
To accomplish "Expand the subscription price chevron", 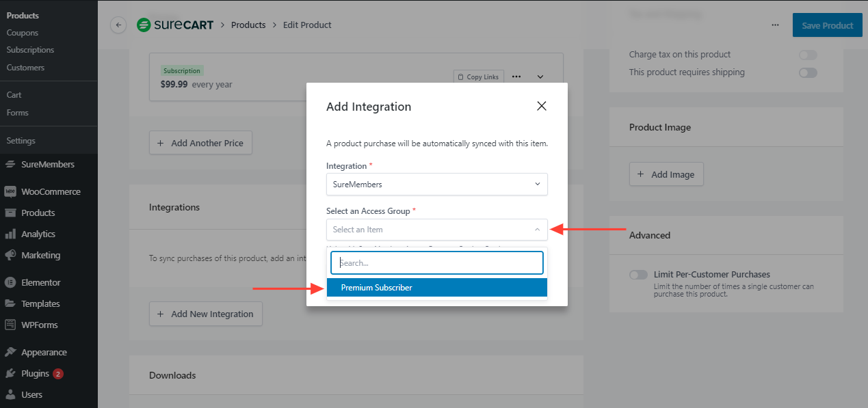I will [540, 77].
